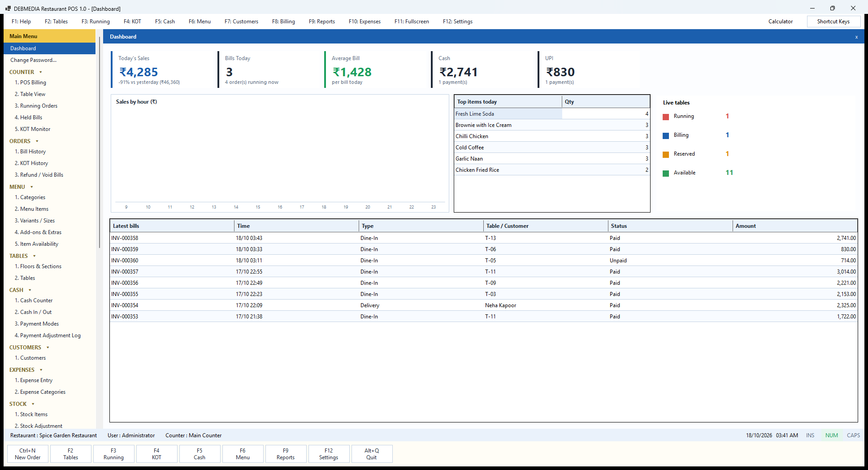Open Floors & Sections in the sidebar

(38, 266)
